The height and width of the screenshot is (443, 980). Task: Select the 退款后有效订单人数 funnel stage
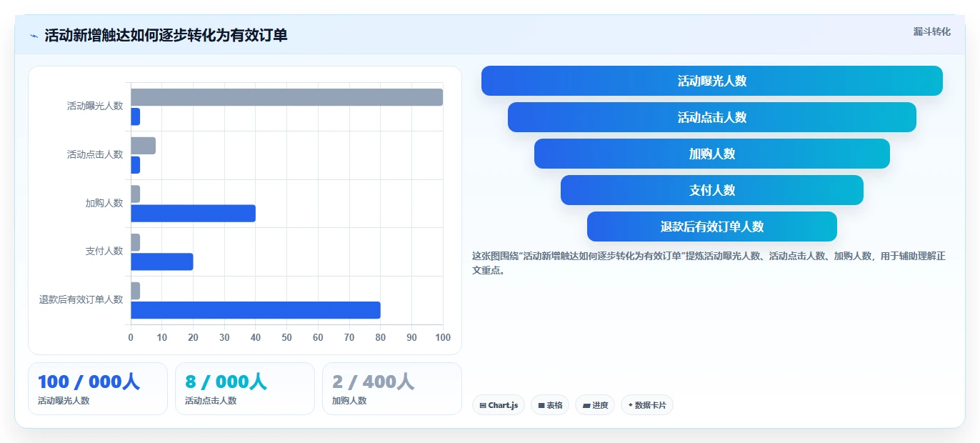pos(712,227)
